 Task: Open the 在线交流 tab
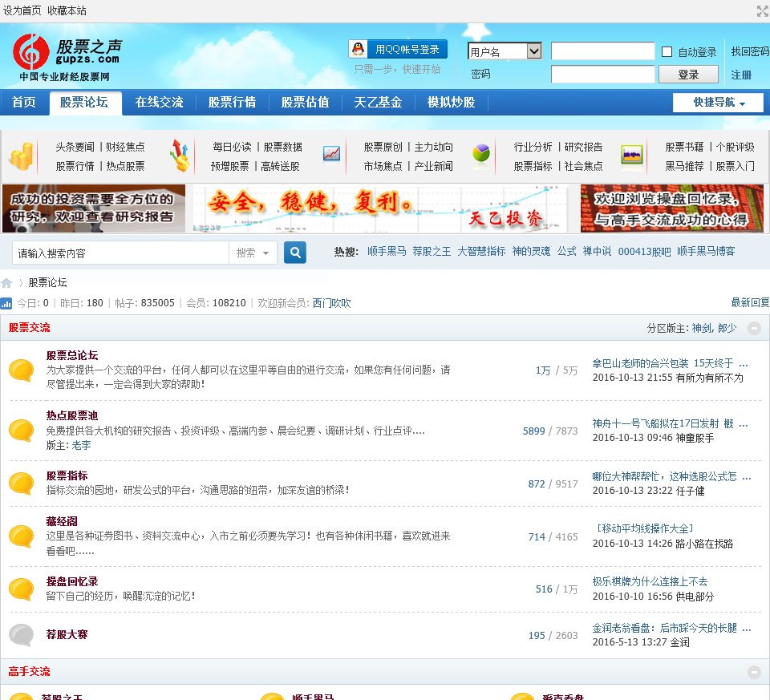coord(159,102)
